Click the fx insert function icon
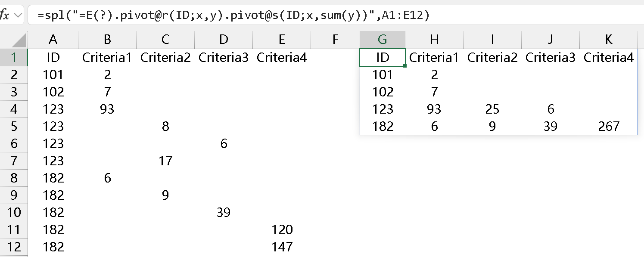 (4, 15)
